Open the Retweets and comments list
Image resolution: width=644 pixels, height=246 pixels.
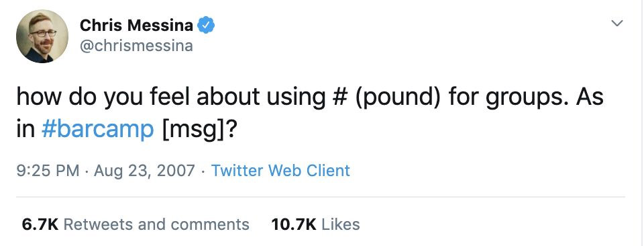pos(156,224)
